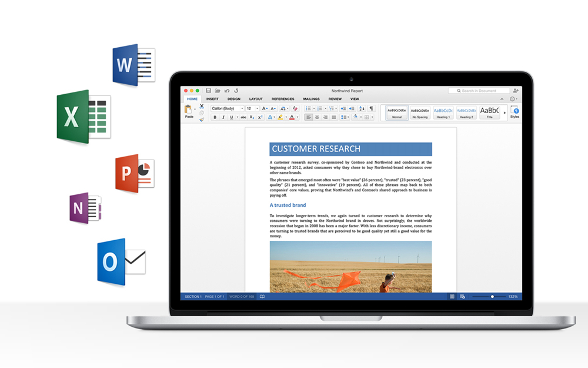Switch to print layout view icon
Image resolution: width=588 pixels, height=368 pixels.
(452, 297)
